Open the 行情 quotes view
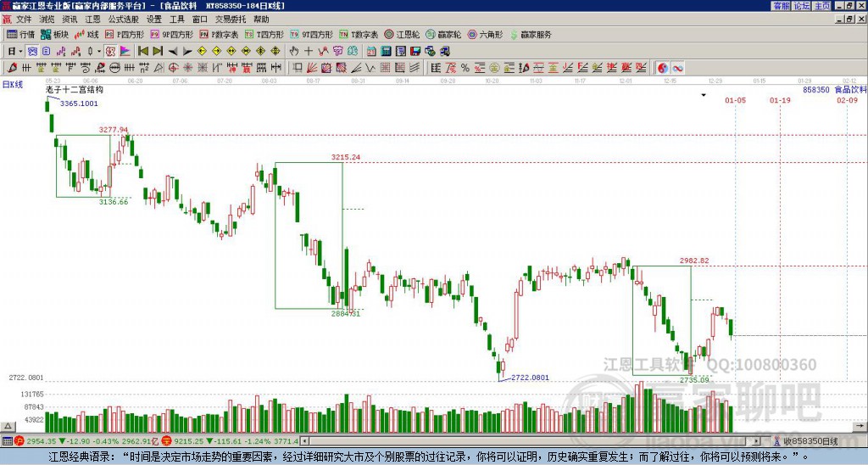 [21, 34]
